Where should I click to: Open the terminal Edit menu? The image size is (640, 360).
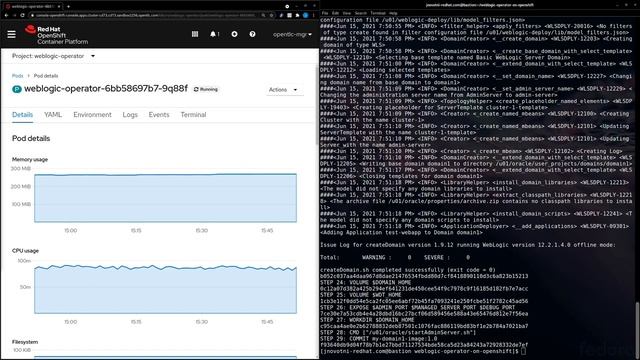pos(336,13)
